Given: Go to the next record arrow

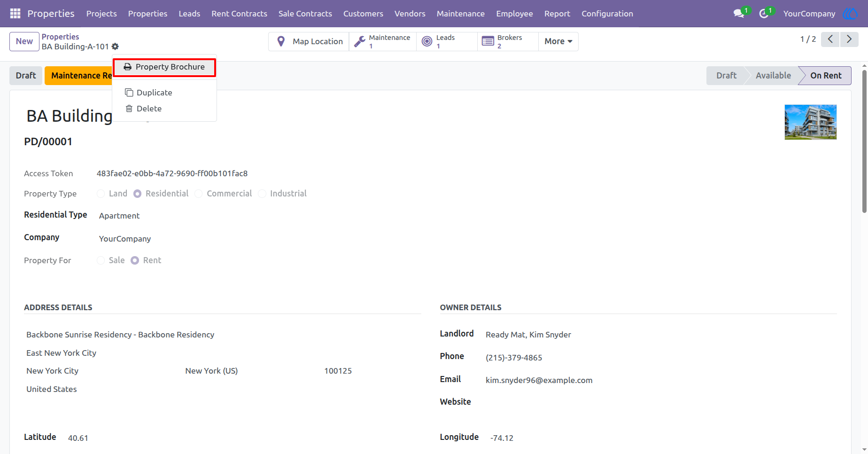Looking at the screenshot, I should tap(849, 39).
